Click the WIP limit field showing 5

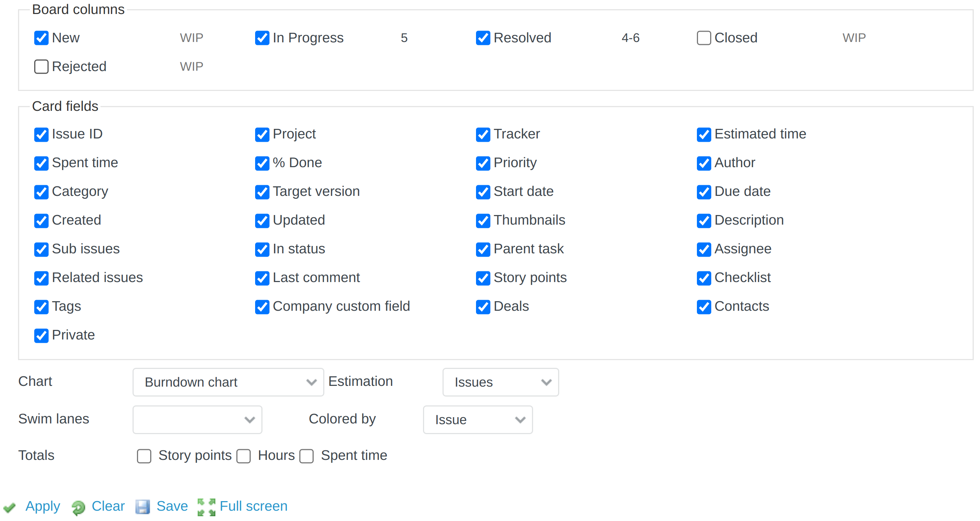(404, 38)
